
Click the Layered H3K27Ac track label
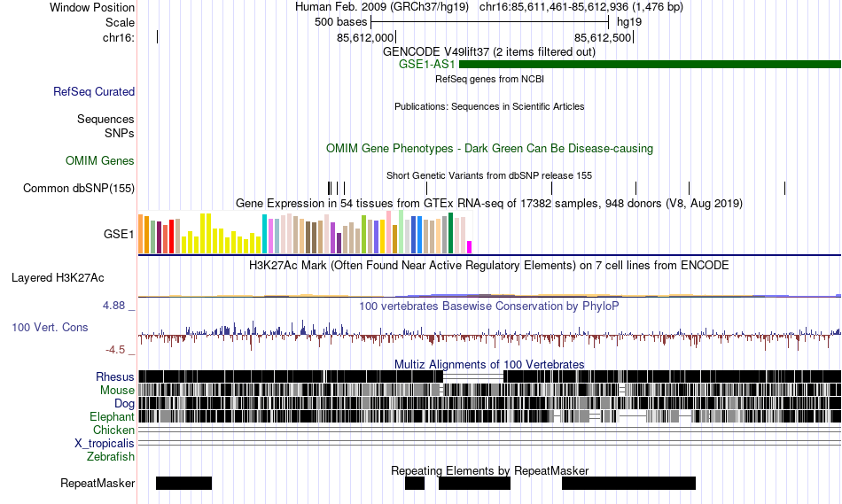(58, 277)
